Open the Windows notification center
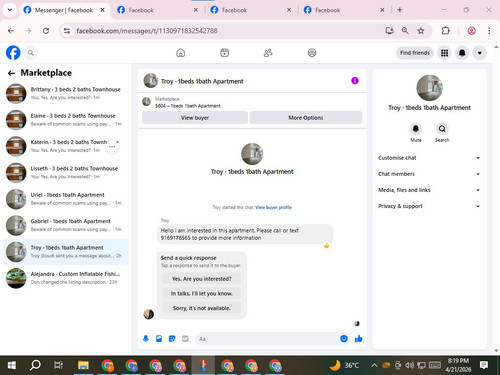Viewport: 500px width, 375px height. pyautogui.click(x=484, y=365)
